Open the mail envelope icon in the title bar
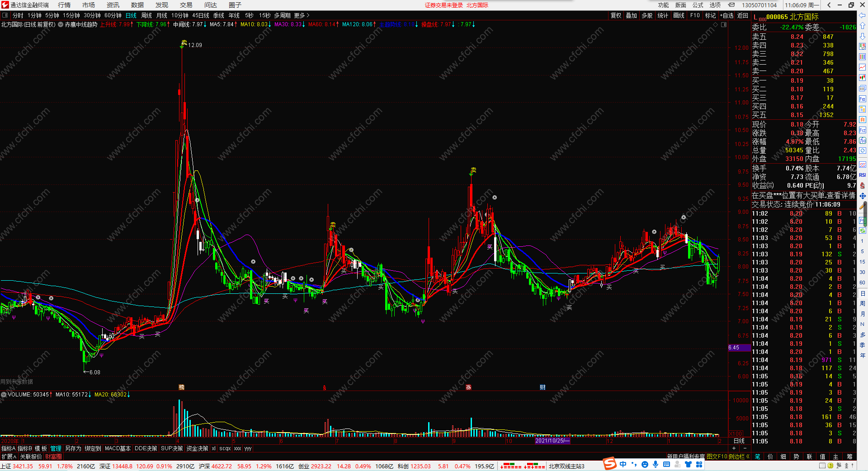Image resolution: width=868 pixels, height=471 pixels. click(731, 5)
